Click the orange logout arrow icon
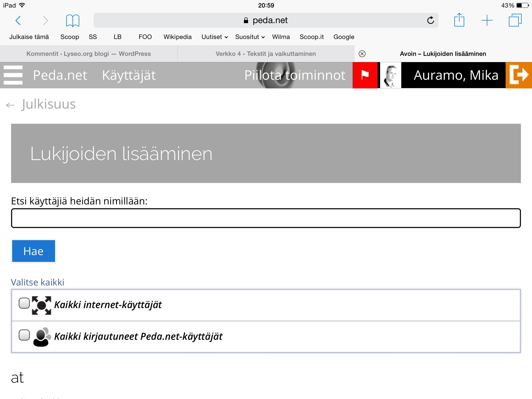The image size is (532, 399). click(518, 75)
